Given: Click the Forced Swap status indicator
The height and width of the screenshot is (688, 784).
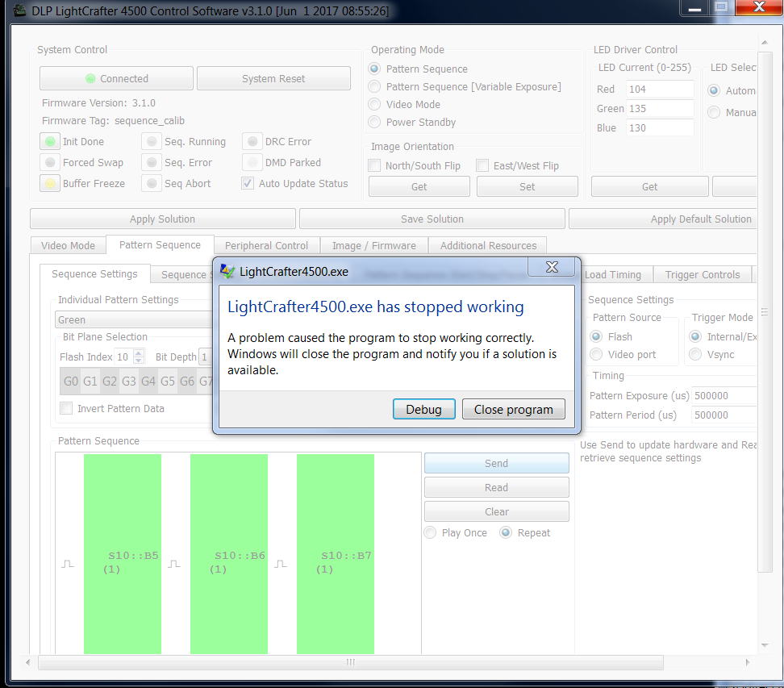Looking at the screenshot, I should tap(50, 162).
